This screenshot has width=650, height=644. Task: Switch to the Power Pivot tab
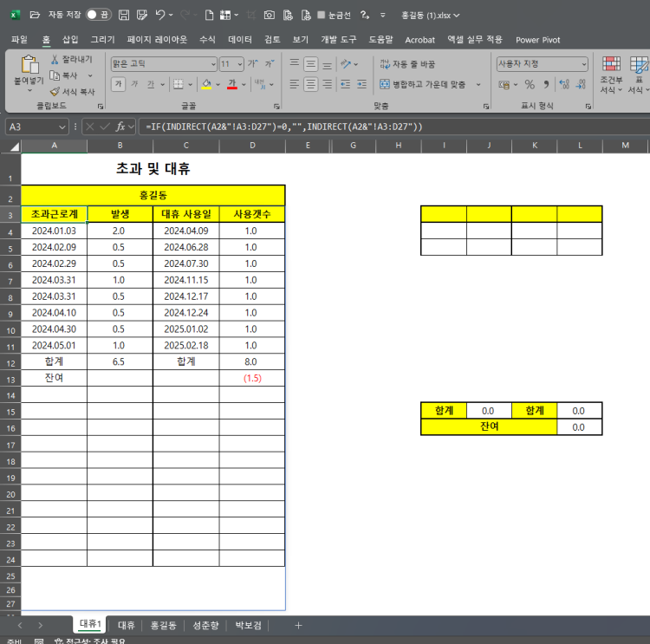(x=537, y=40)
